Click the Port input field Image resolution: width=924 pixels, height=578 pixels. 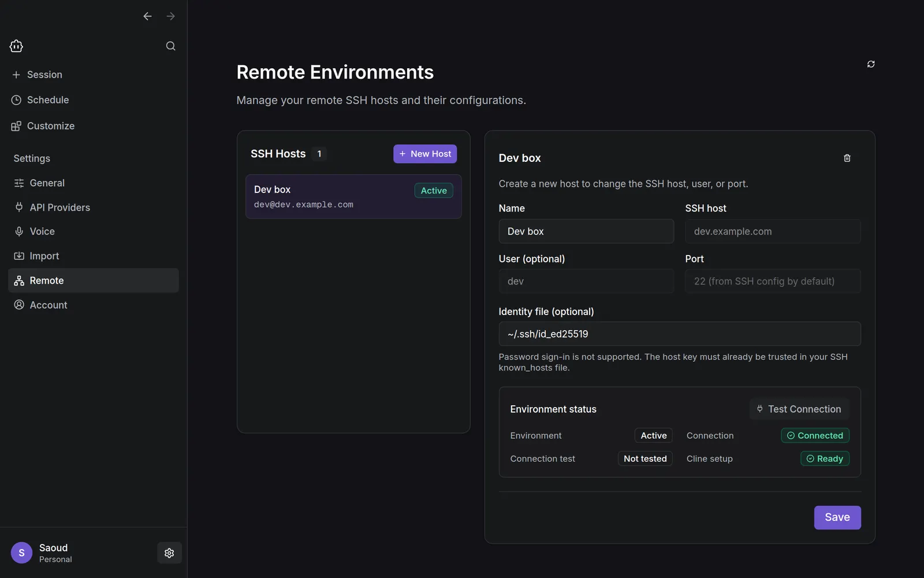773,281
